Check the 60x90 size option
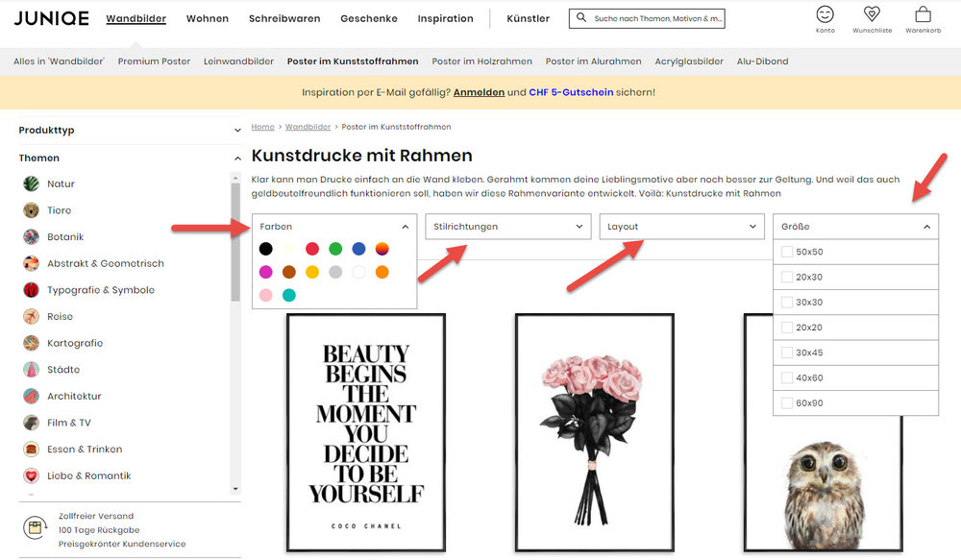The width and height of the screenshot is (961, 560). point(787,403)
